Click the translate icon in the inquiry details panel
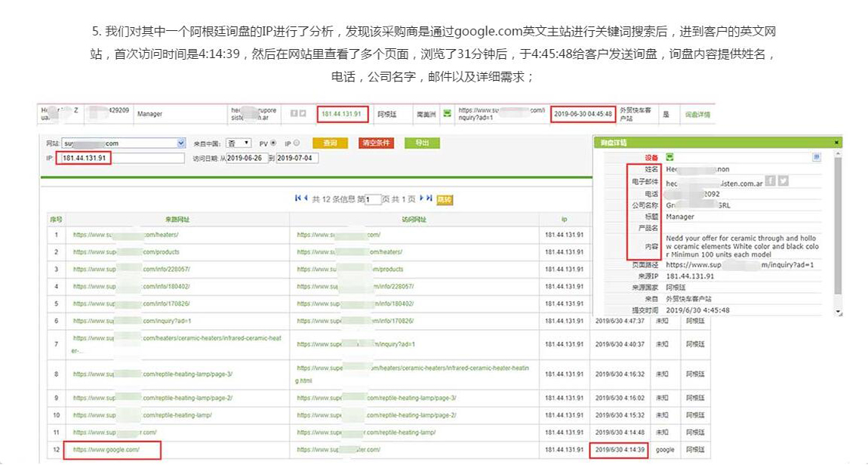 click(816, 157)
